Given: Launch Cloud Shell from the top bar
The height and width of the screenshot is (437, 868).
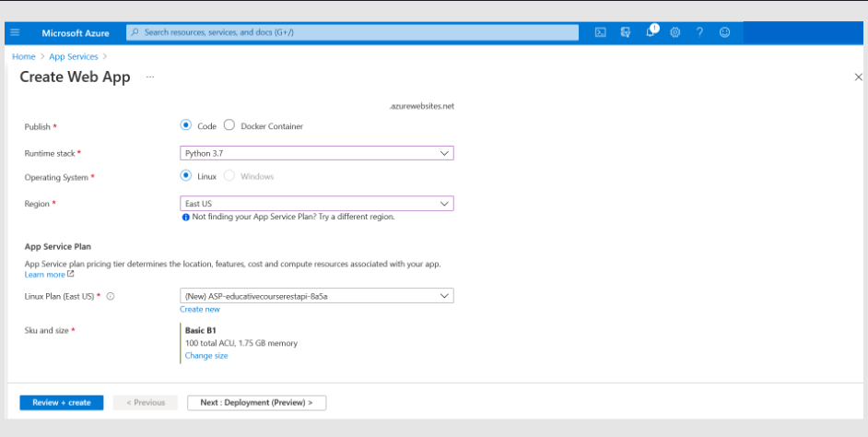Looking at the screenshot, I should [600, 32].
